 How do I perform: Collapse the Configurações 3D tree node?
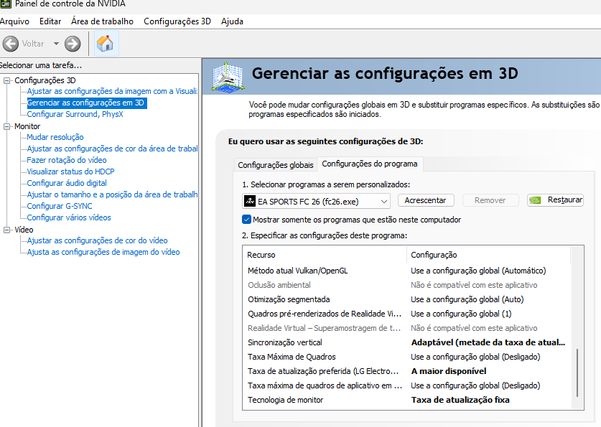7,80
